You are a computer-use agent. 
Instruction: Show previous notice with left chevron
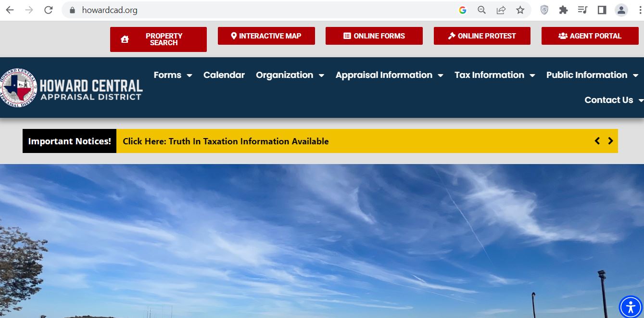tap(597, 141)
